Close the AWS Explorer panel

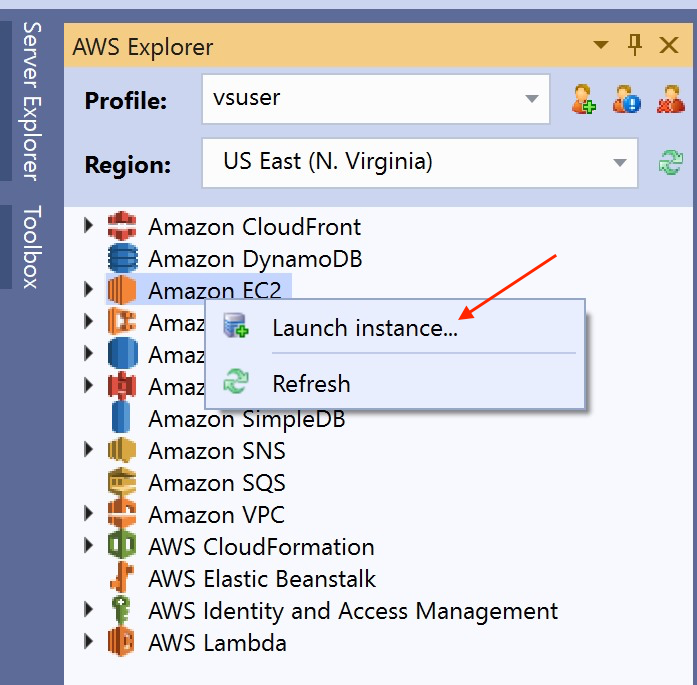coord(669,45)
